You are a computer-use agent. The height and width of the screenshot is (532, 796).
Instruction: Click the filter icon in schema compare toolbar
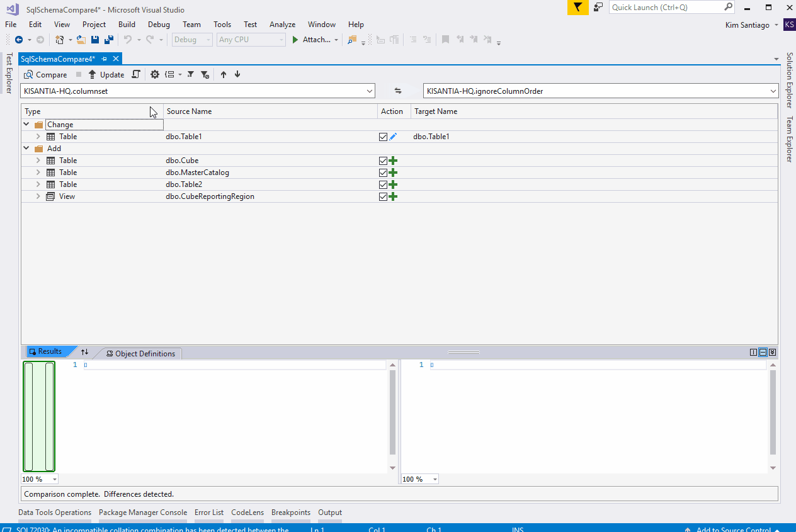tap(191, 74)
